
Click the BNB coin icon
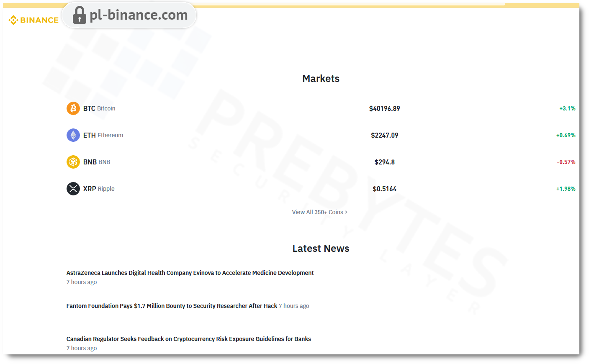click(x=73, y=162)
